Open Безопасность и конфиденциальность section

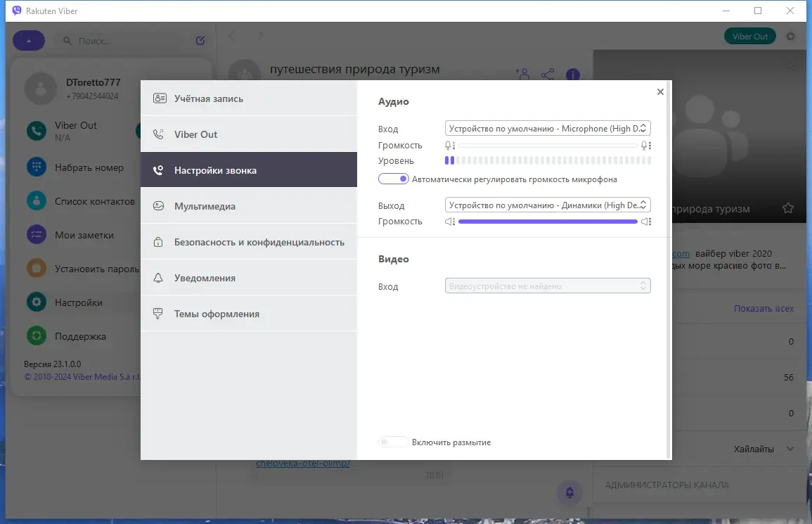coord(249,242)
